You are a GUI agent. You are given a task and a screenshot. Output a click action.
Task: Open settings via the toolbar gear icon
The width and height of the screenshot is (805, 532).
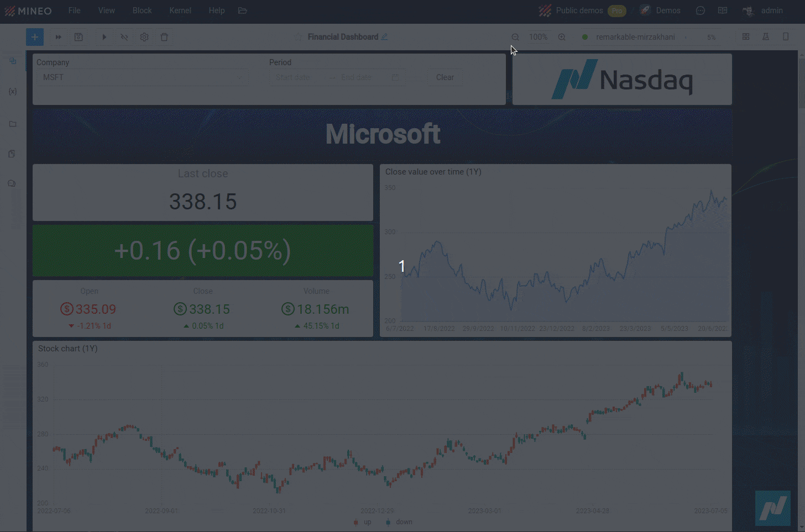144,37
